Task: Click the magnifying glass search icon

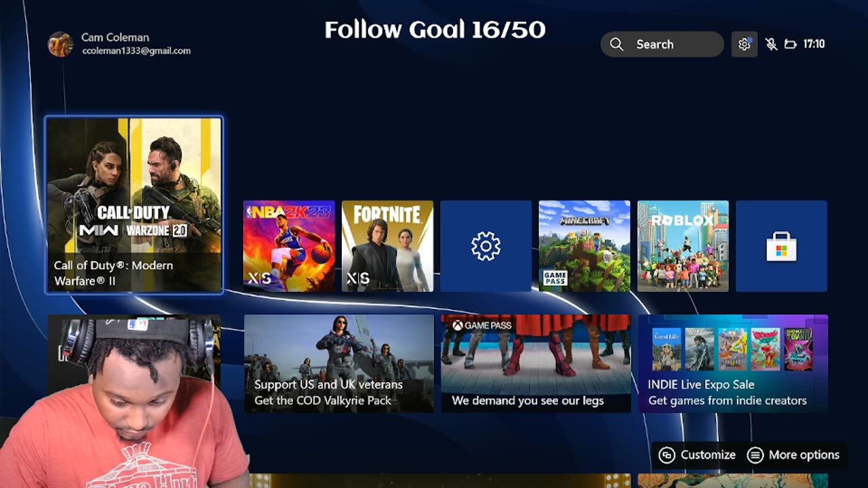Action: pos(616,44)
